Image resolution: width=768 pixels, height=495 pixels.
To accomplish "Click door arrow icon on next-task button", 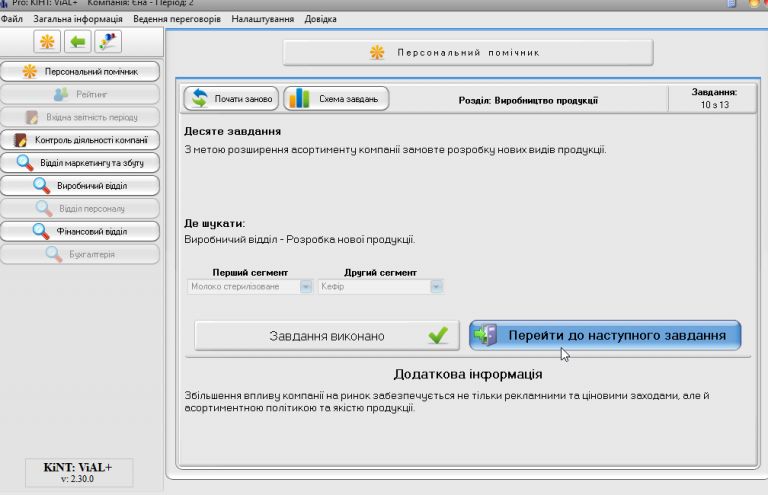I will point(486,335).
